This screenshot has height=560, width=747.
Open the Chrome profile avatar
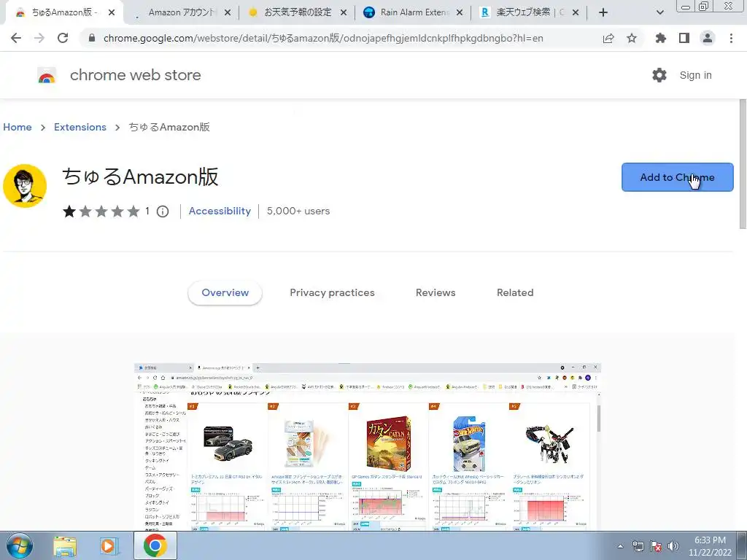click(x=708, y=38)
